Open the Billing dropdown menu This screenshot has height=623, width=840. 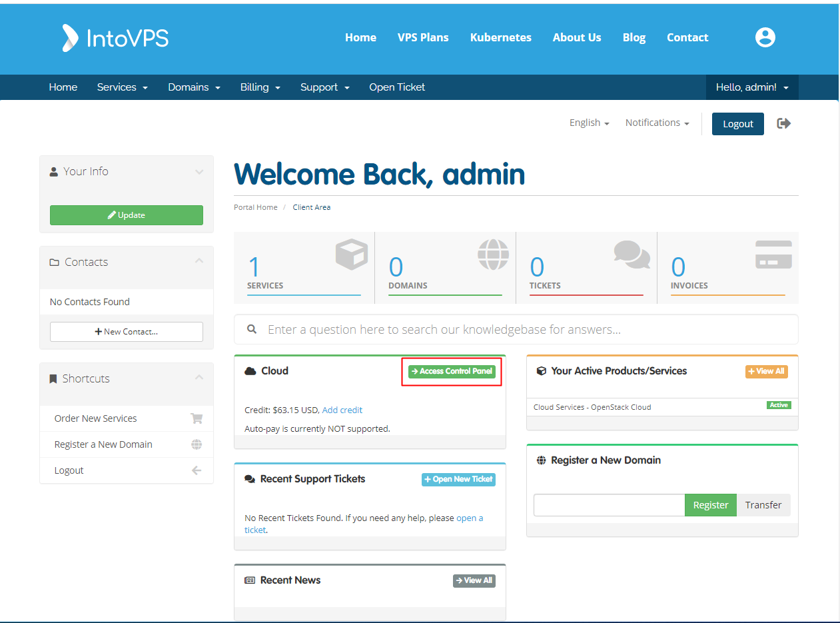tap(260, 87)
